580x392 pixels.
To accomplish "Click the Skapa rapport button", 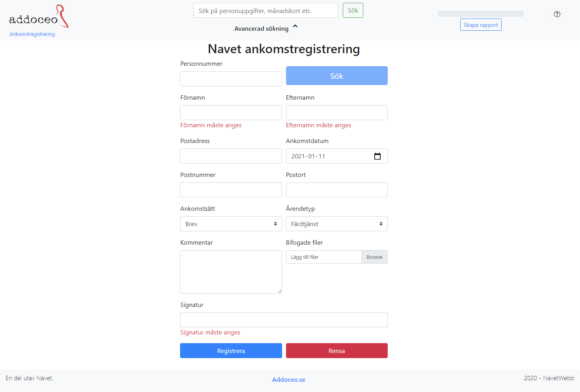I will point(481,25).
